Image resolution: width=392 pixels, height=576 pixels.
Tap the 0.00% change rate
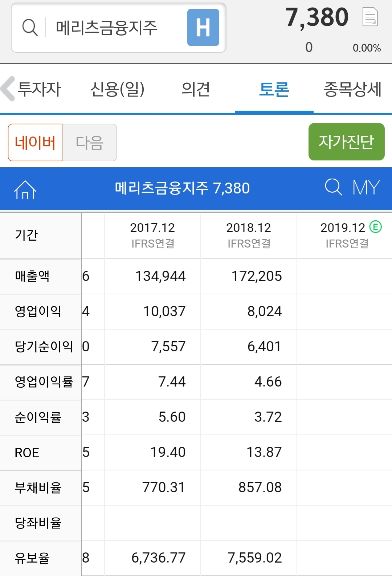pos(367,48)
